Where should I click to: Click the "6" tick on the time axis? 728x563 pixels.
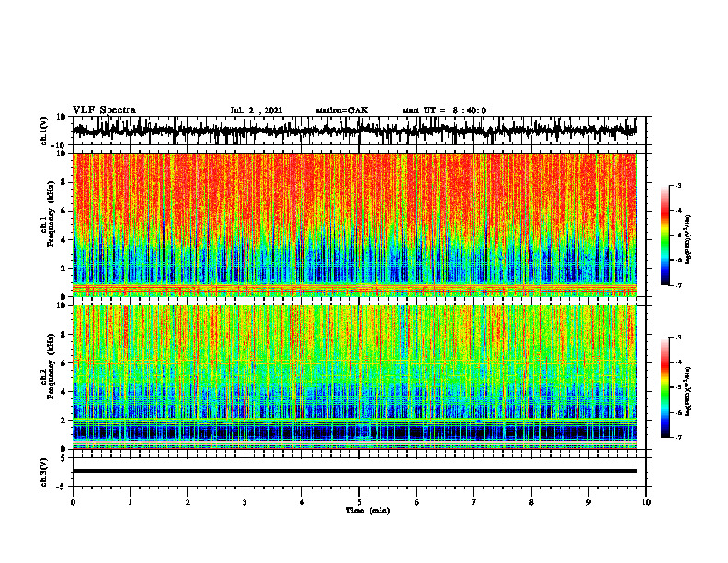click(x=417, y=502)
